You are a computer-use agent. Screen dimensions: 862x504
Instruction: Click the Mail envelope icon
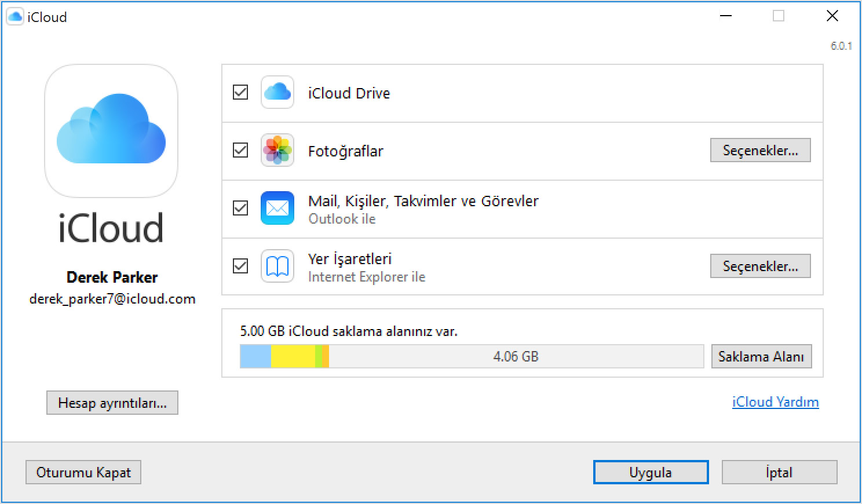[277, 208]
